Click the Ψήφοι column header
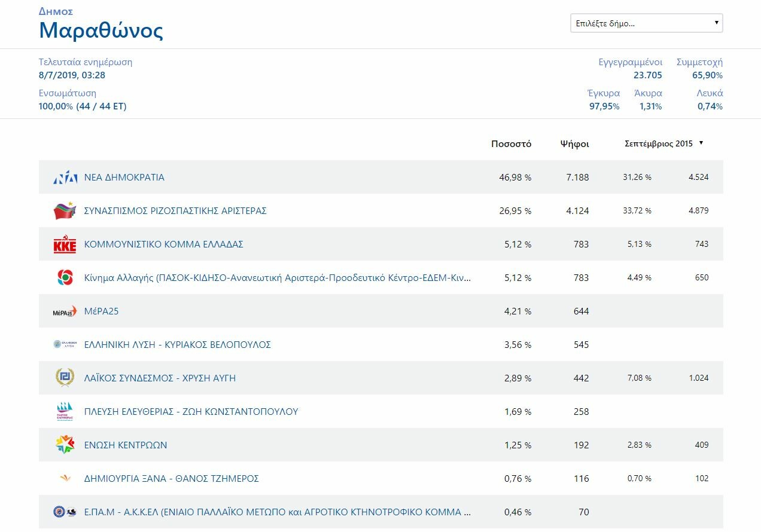Viewport: 761px width, 532px height. coord(574,143)
